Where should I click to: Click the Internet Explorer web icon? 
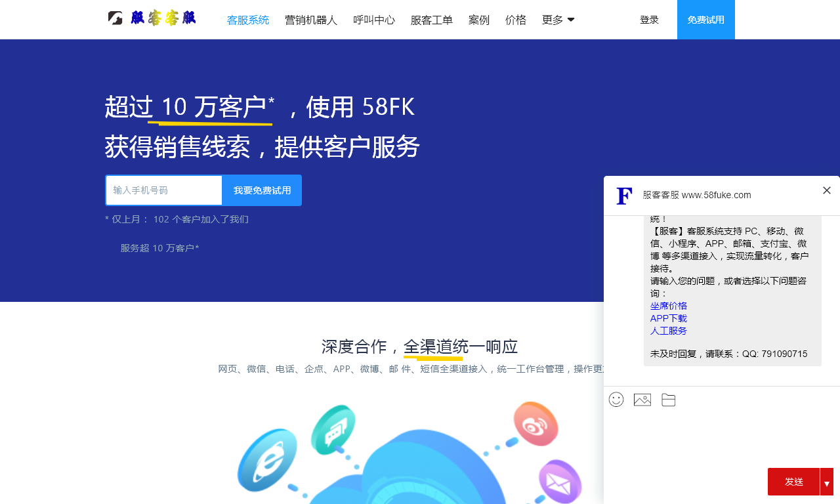267,460
